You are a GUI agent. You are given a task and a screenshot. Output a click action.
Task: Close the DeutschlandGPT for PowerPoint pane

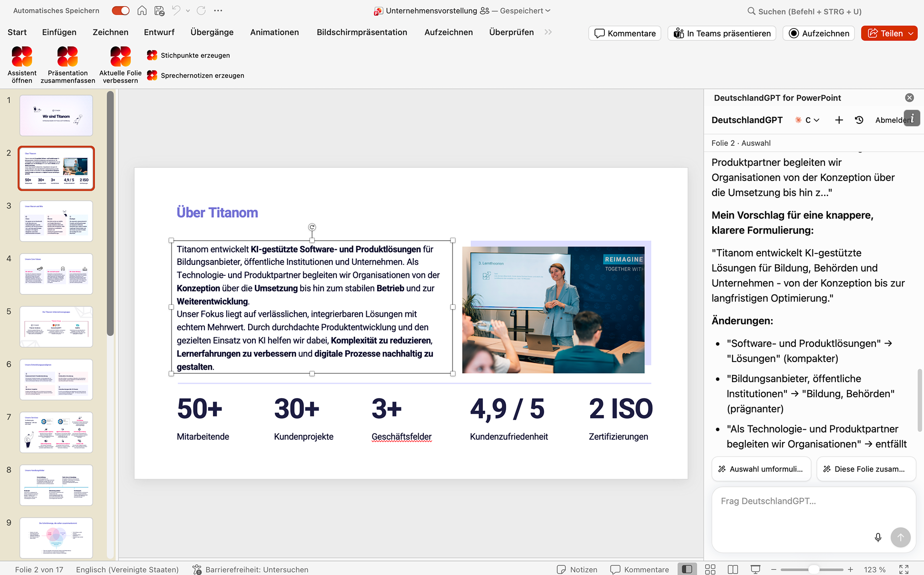[x=909, y=98]
